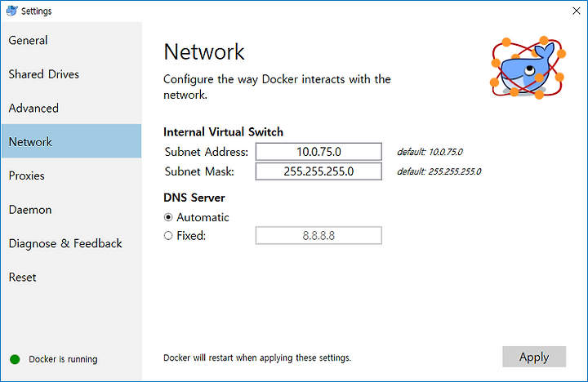Viewport: 588px width, 382px height.
Task: Click the Docker is running status text
Action: click(x=63, y=359)
